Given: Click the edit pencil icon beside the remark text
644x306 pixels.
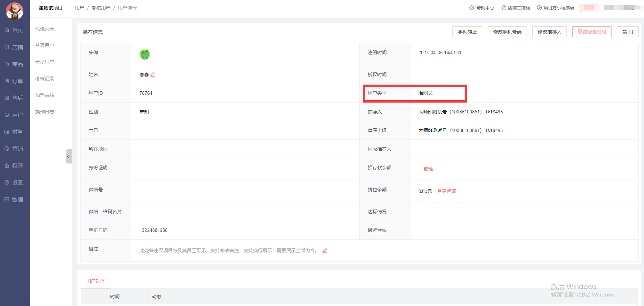Looking at the screenshot, I should pos(325,250).
